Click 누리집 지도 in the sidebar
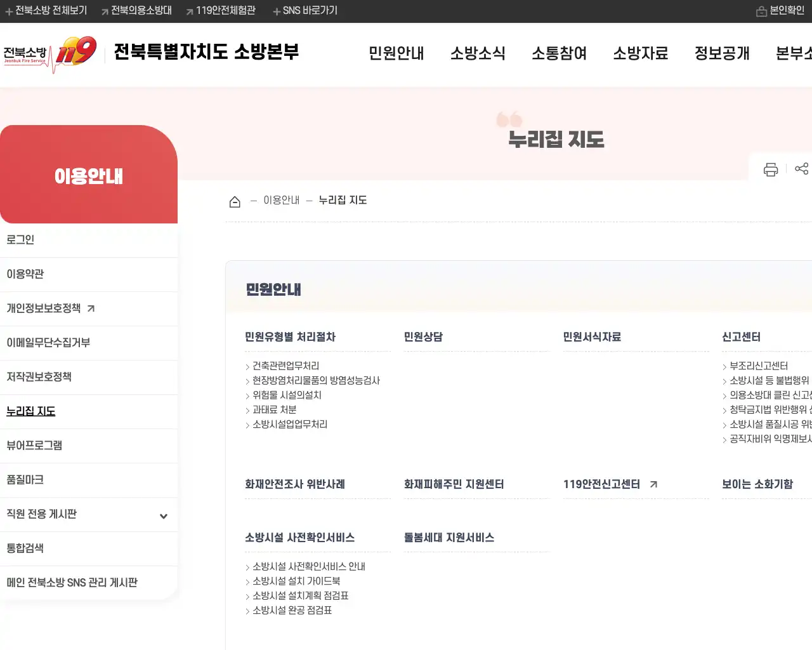The image size is (812, 650). pyautogui.click(x=30, y=411)
